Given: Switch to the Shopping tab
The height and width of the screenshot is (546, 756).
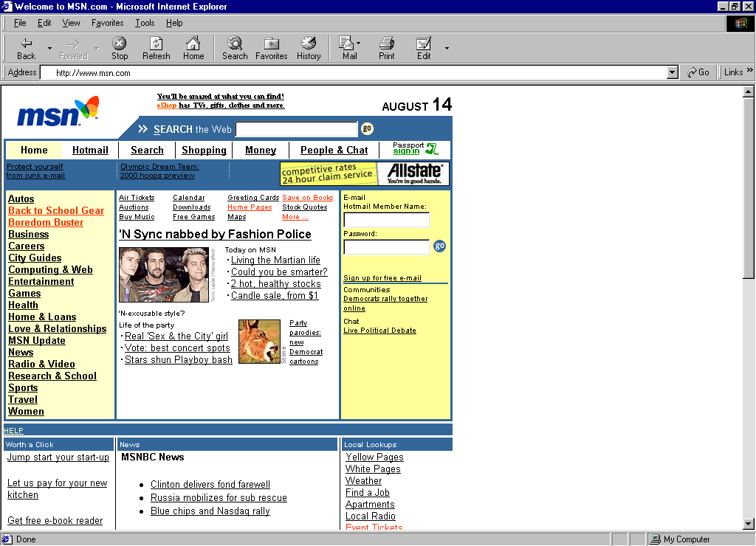Looking at the screenshot, I should coord(204,151).
